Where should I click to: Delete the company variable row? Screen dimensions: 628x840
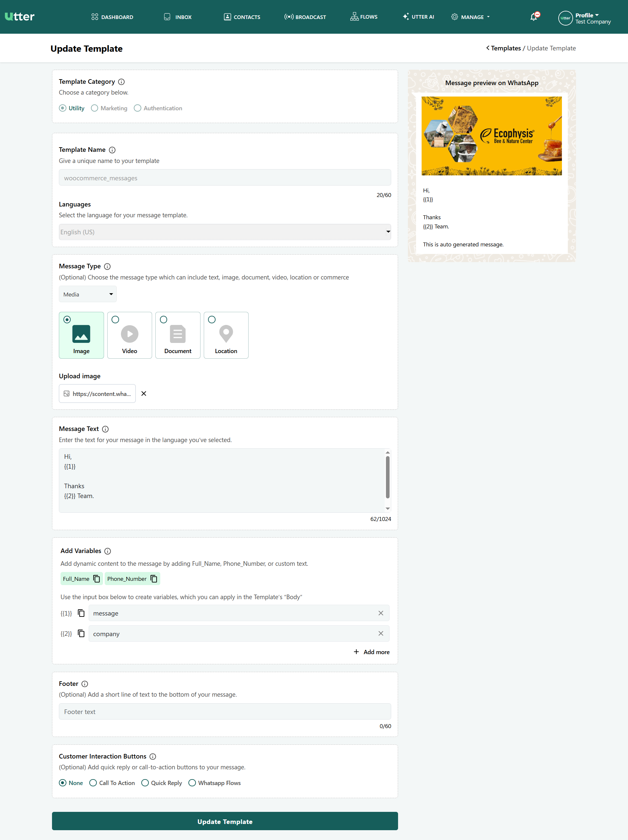(381, 634)
